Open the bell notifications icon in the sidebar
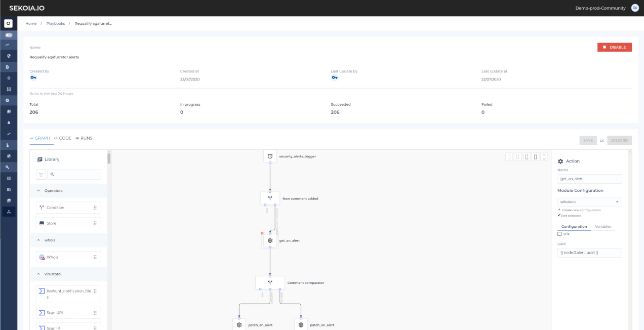This screenshot has height=330, width=644. coord(9,122)
